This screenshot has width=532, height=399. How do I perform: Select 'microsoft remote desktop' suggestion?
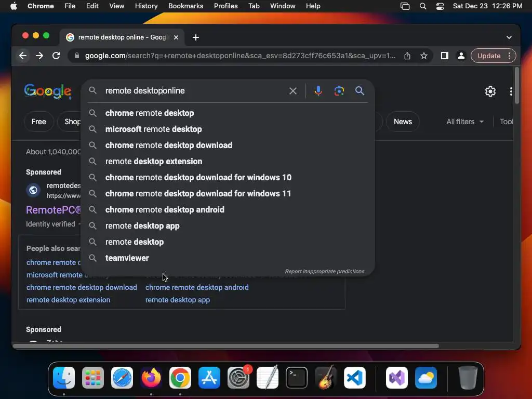pos(228,129)
